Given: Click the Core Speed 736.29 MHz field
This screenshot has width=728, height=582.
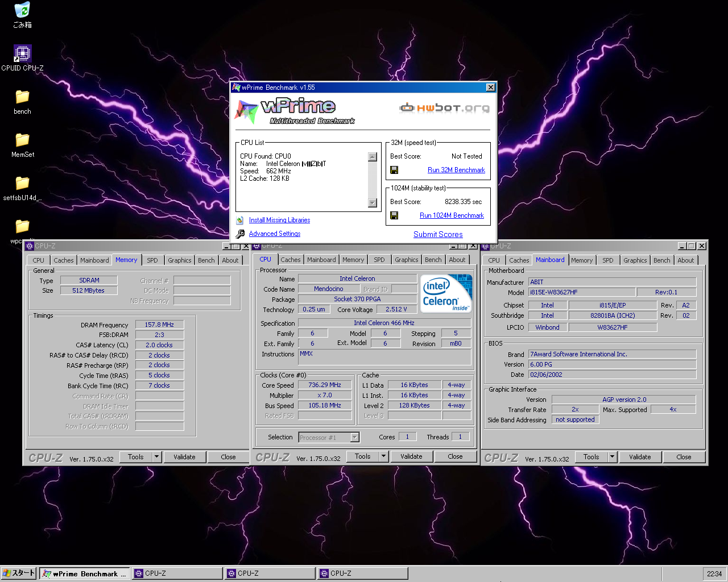Looking at the screenshot, I should pyautogui.click(x=325, y=385).
